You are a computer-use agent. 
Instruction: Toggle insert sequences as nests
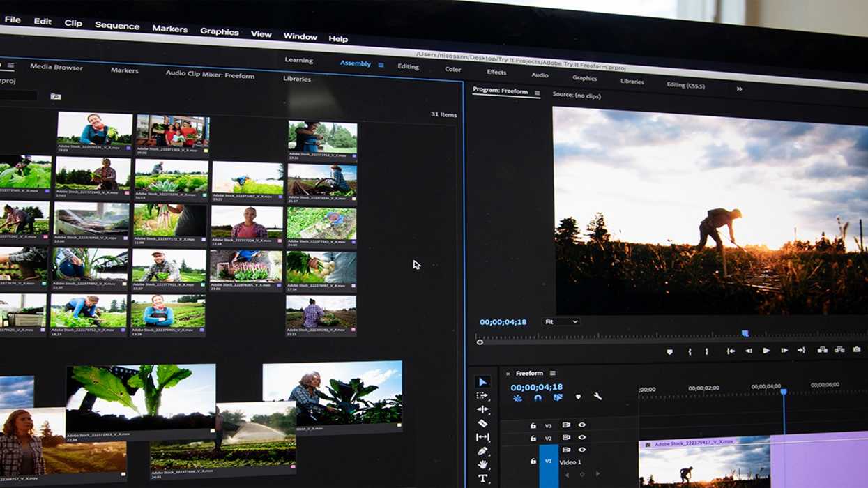[x=517, y=397]
